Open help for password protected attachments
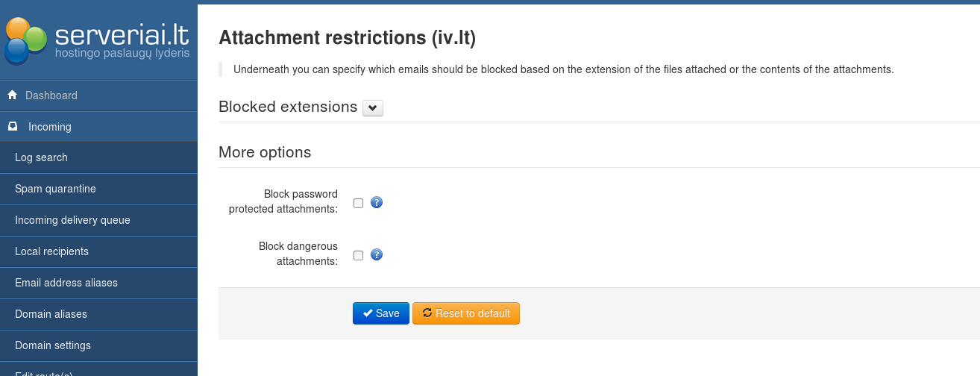The width and height of the screenshot is (980, 376). [377, 202]
